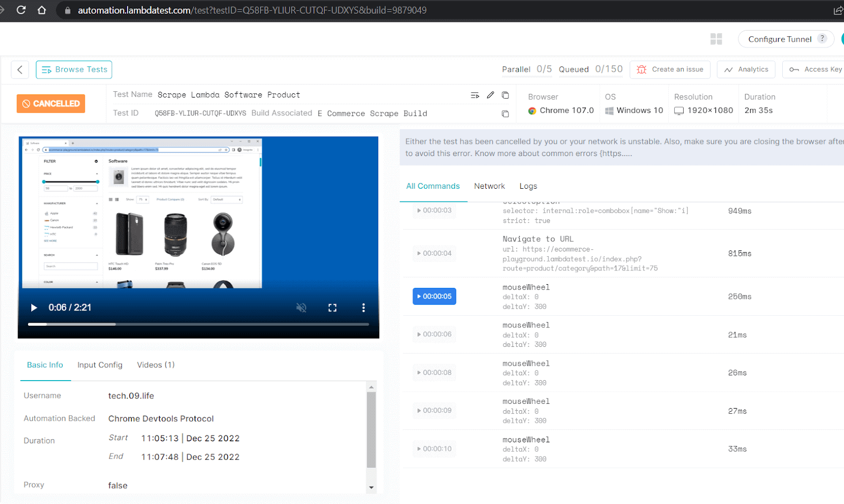Open the Input Config tab
The image size is (844, 504).
click(x=100, y=364)
